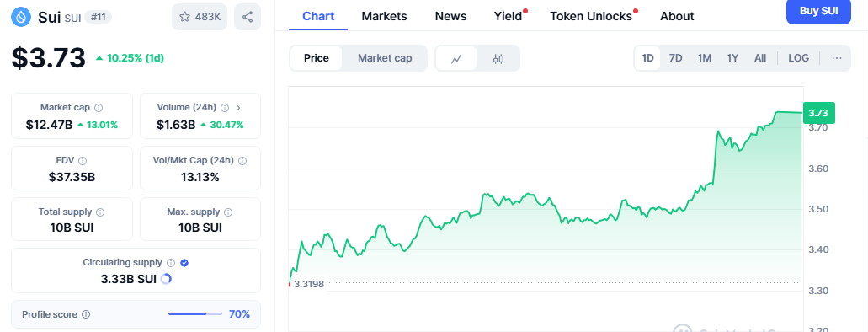The height and width of the screenshot is (332, 868).
Task: Select the 1M time range
Action: tap(704, 58)
